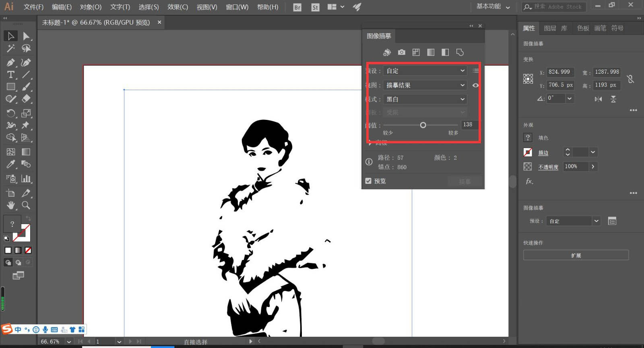Click the 阈值 threshold slider handle

tap(423, 125)
